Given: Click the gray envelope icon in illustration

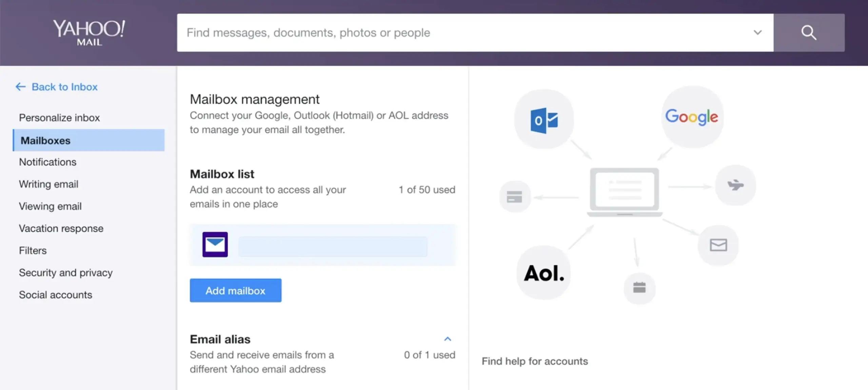Looking at the screenshot, I should 718,245.
